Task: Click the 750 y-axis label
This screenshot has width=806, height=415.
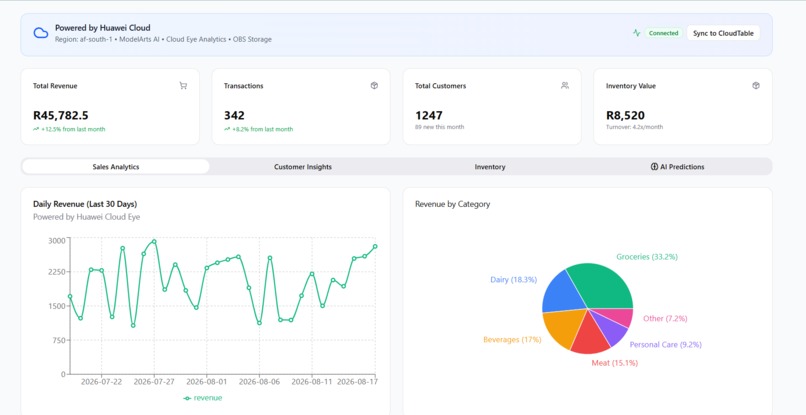Action: 59,340
